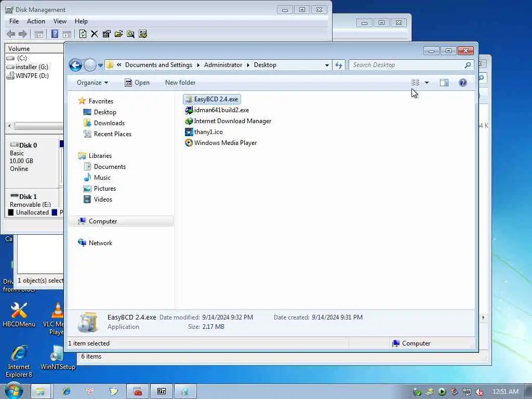Select the Windows Media Player shortcut

221,142
